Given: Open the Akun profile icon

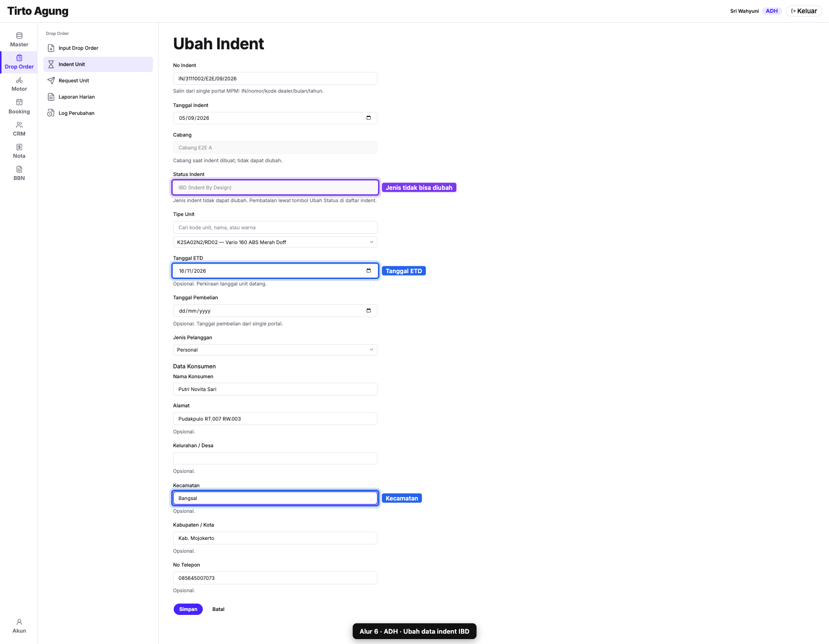Looking at the screenshot, I should point(19,622).
